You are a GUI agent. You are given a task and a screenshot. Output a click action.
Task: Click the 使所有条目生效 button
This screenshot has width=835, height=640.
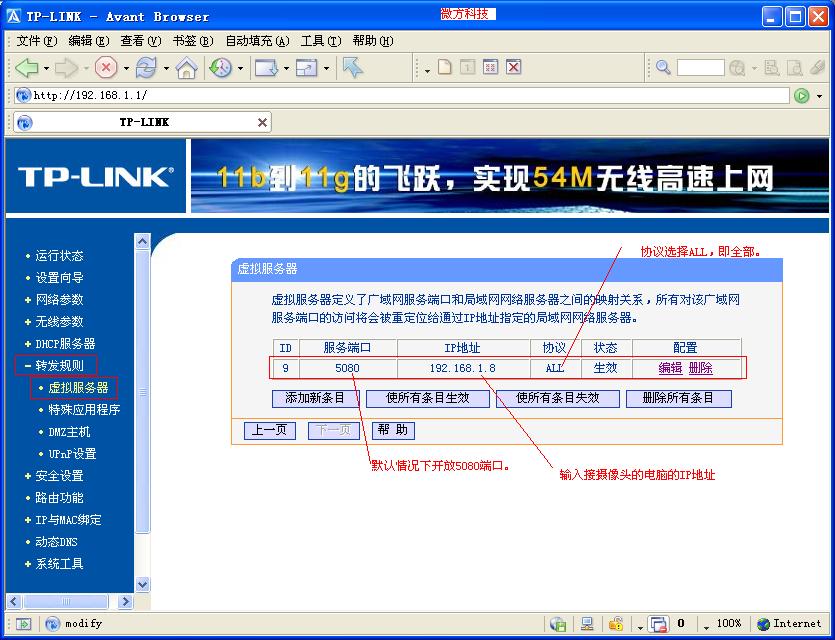click(428, 399)
